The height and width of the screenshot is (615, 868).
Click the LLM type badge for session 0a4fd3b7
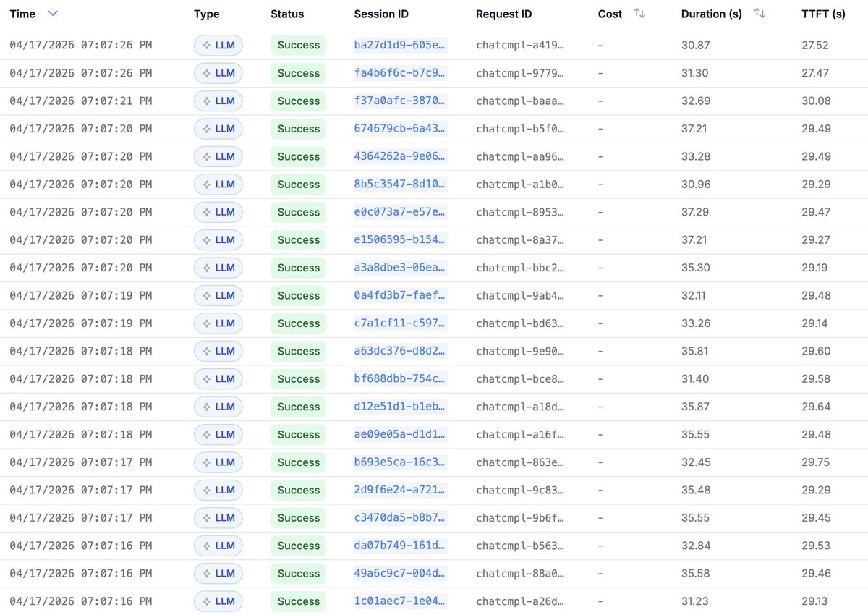tap(218, 295)
